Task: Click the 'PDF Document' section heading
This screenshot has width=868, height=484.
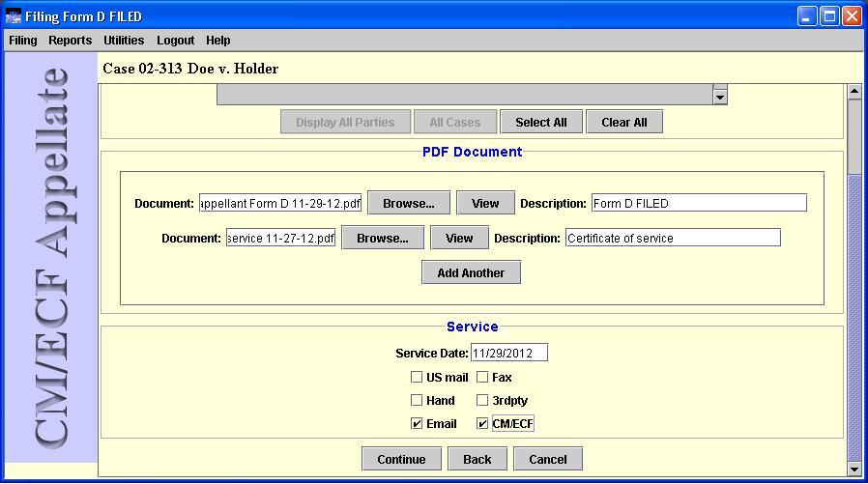Action: pos(472,152)
